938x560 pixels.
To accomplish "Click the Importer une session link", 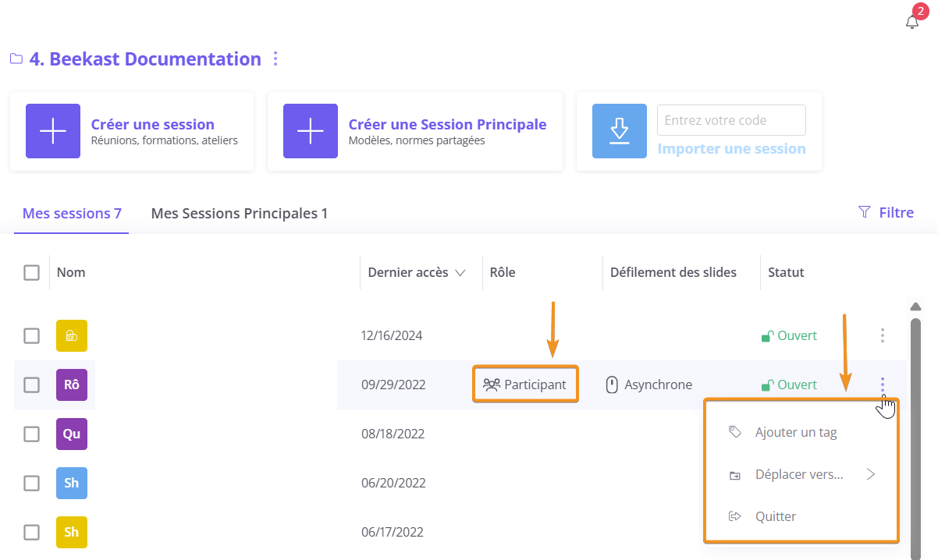I will 732,148.
